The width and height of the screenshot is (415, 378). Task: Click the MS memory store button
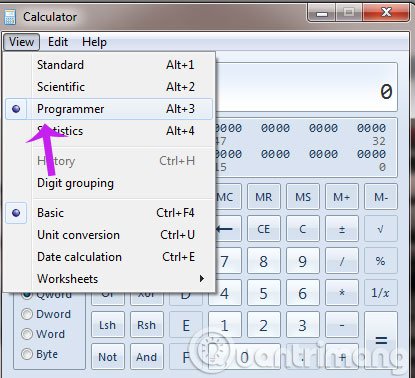(303, 197)
